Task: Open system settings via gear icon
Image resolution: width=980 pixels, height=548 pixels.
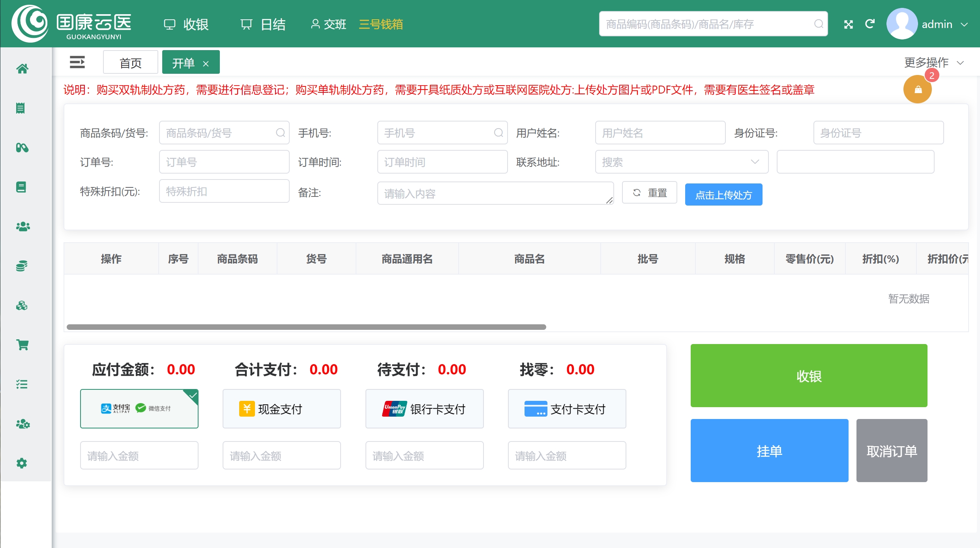Action: [22, 463]
